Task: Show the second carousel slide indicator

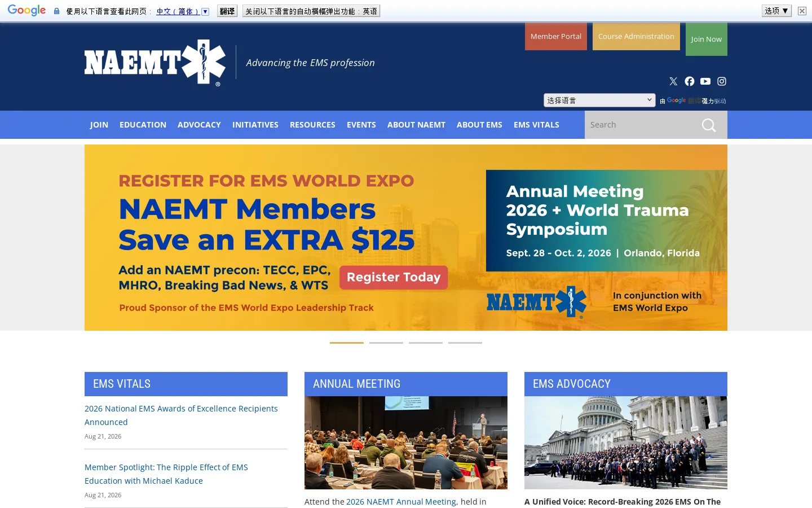Action: pyautogui.click(x=386, y=343)
